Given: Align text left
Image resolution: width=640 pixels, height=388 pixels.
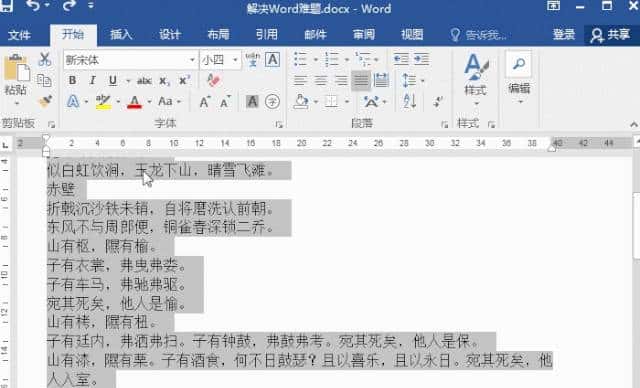Looking at the screenshot, I should point(300,80).
